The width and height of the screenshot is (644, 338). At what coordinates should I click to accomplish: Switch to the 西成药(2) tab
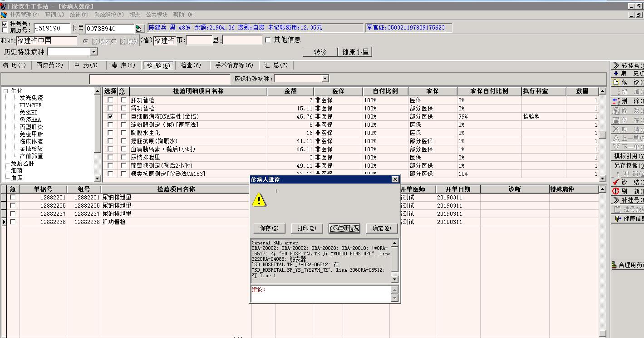(50, 65)
